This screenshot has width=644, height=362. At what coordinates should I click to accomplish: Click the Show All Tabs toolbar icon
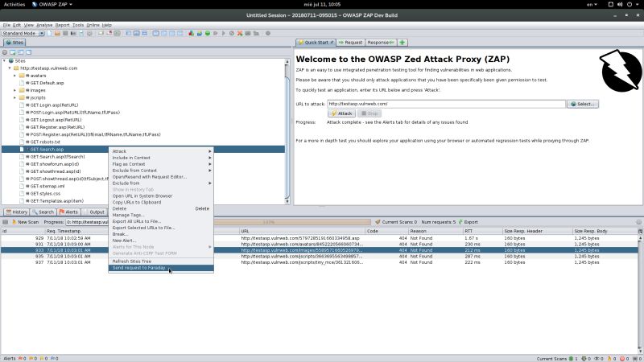pyautogui.click(x=101, y=33)
